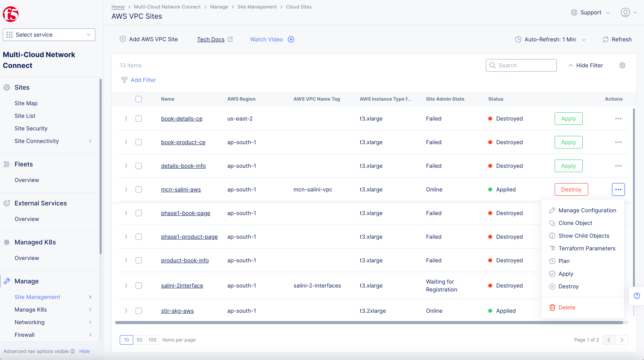Check the phase1-product-page row checkbox

point(138,237)
